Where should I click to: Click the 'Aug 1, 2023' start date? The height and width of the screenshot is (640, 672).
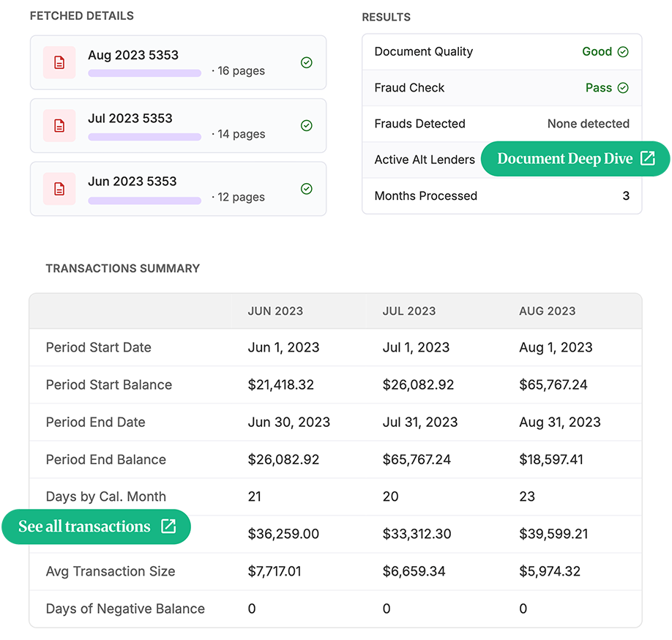(x=556, y=347)
